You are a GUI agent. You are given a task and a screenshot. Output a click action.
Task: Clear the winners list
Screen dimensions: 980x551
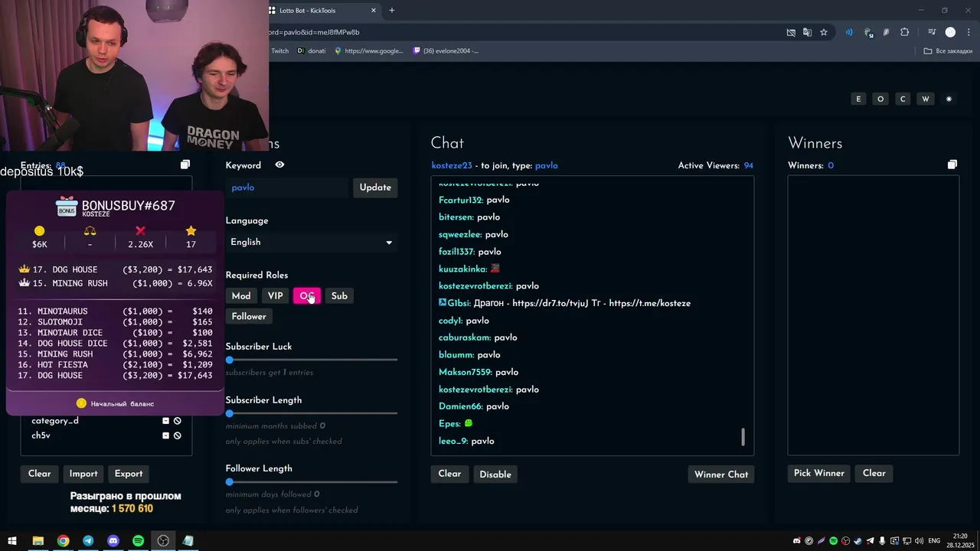click(x=874, y=473)
